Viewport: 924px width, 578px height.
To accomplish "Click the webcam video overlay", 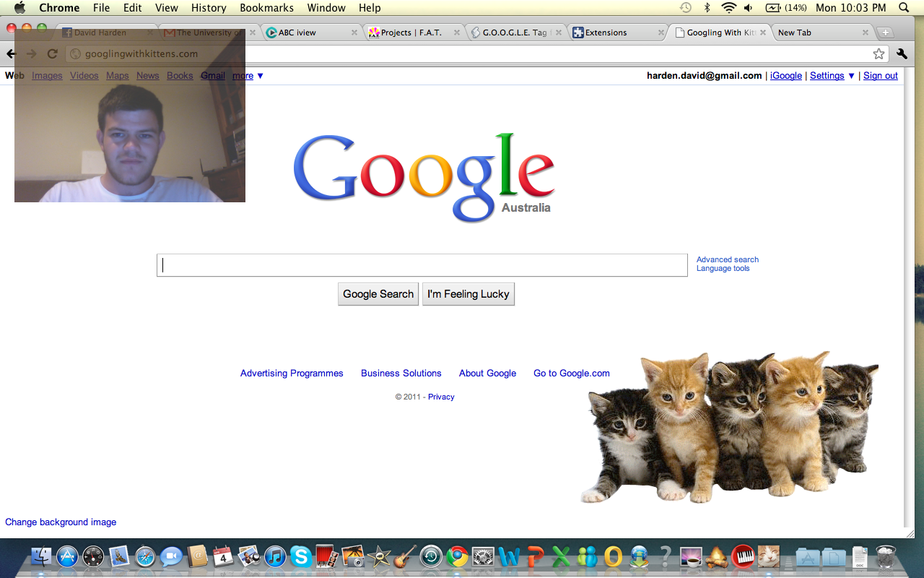I will (130, 116).
